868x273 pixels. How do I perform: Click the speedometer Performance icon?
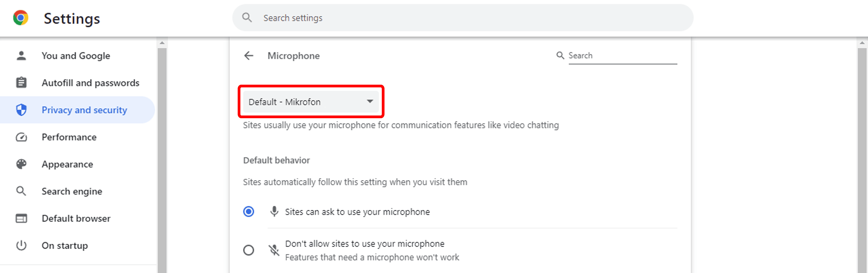point(21,137)
